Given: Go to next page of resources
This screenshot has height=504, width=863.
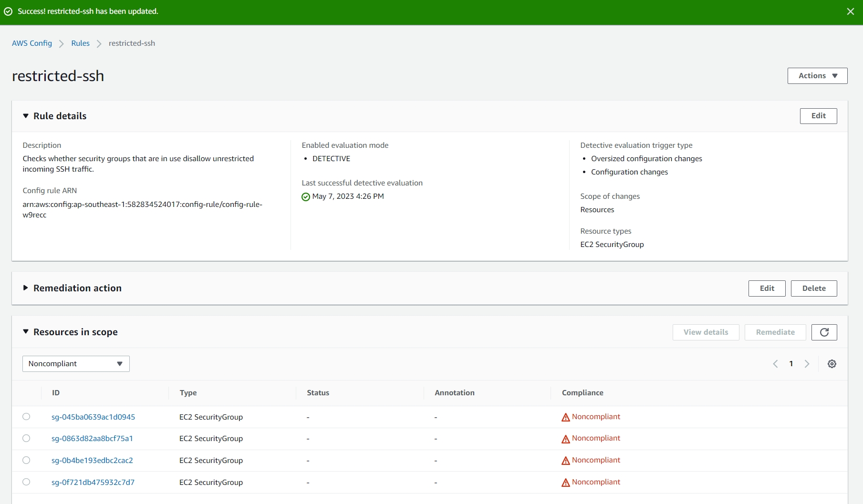Looking at the screenshot, I should click(807, 364).
